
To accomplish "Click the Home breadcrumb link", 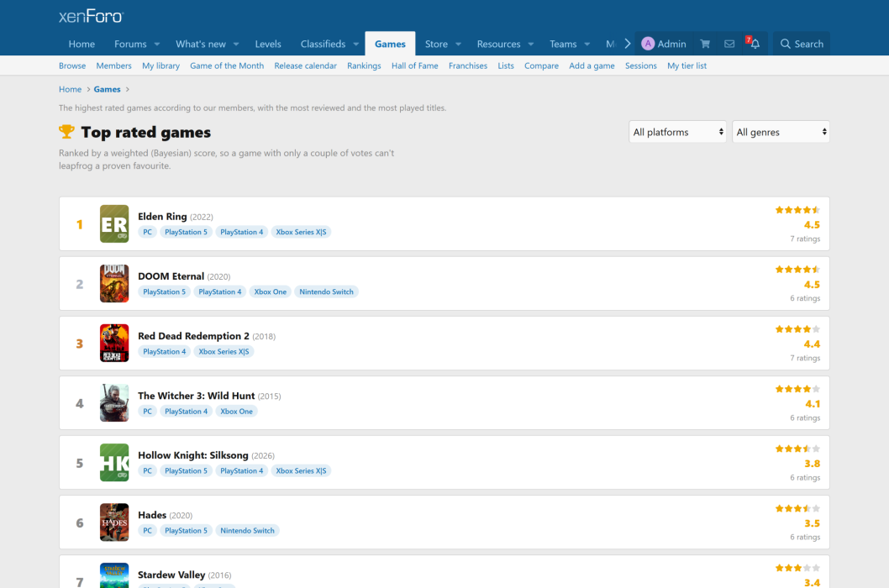I will [x=71, y=89].
